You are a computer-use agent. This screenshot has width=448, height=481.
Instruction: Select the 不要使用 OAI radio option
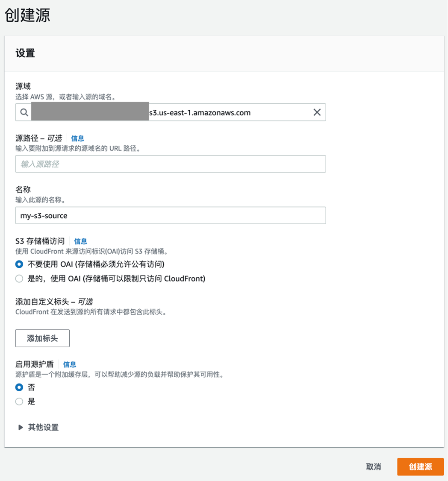pyautogui.click(x=19, y=264)
